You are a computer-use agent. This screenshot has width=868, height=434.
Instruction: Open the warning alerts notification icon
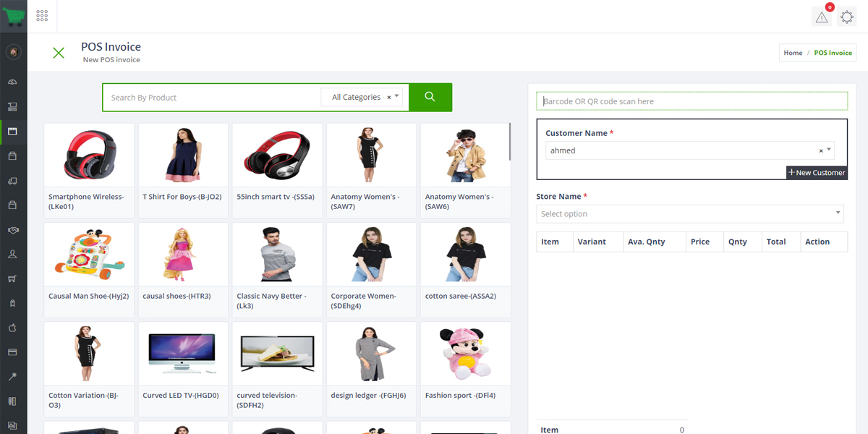tap(822, 17)
